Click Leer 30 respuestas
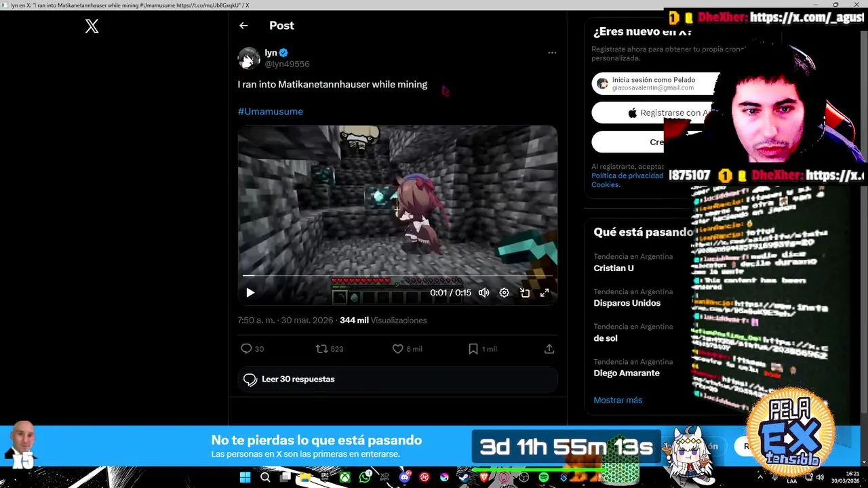The width and height of the screenshot is (868, 488). [397, 380]
